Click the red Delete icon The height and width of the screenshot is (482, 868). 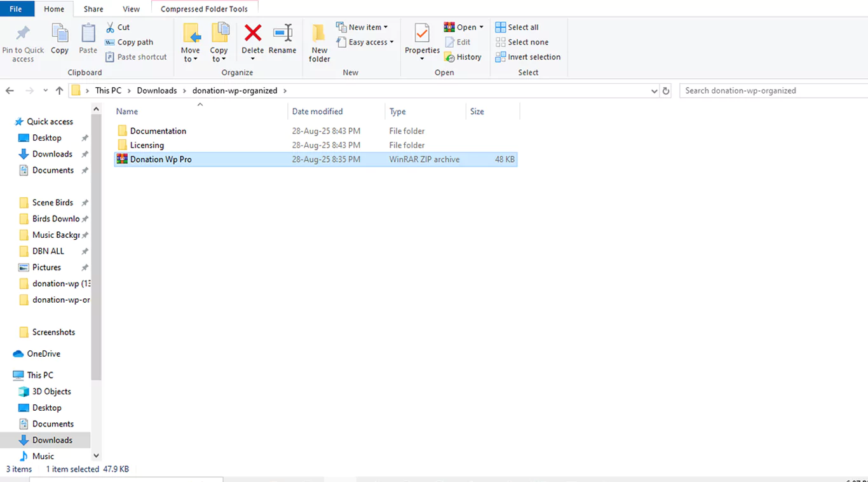tap(253, 33)
